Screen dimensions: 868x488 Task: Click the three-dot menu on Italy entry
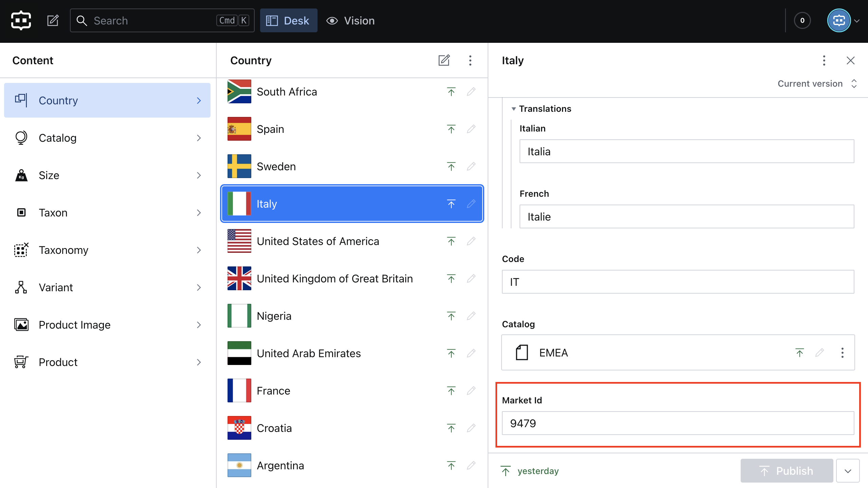[x=824, y=60]
